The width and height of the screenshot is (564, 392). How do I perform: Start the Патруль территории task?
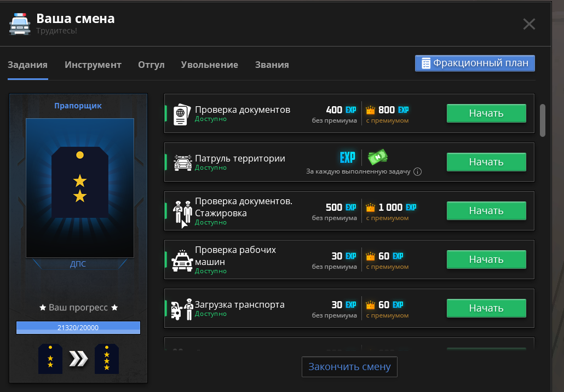[486, 162]
